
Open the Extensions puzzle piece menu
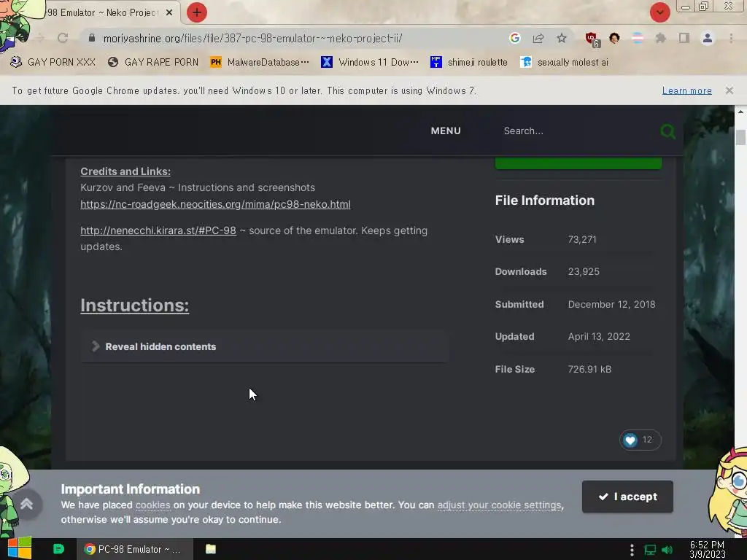tap(660, 38)
